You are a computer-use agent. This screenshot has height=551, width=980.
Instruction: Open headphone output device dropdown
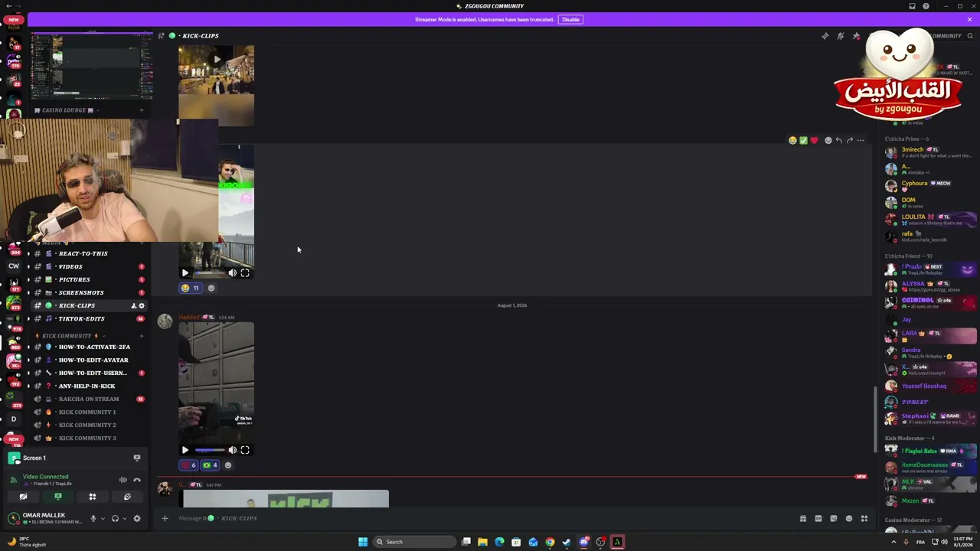click(124, 518)
